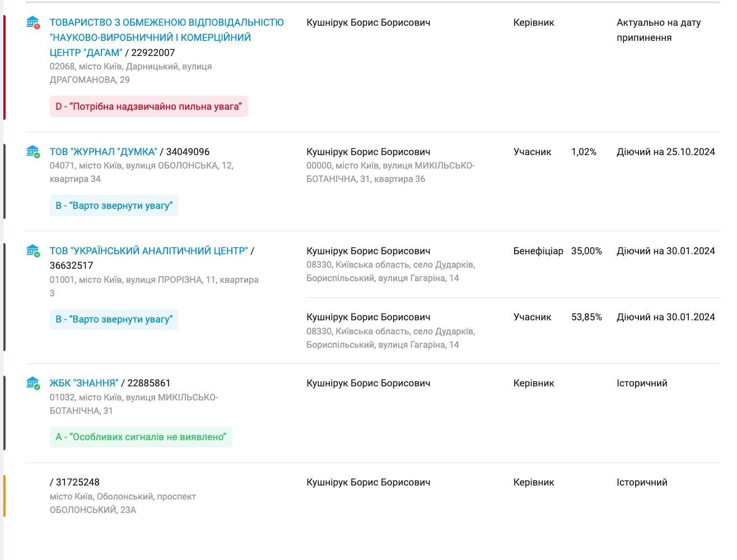Click B rating badge under УКРАЇНСЬКИЙ АНАЛІТИЧНИЙ ЦЕНТР

click(114, 319)
